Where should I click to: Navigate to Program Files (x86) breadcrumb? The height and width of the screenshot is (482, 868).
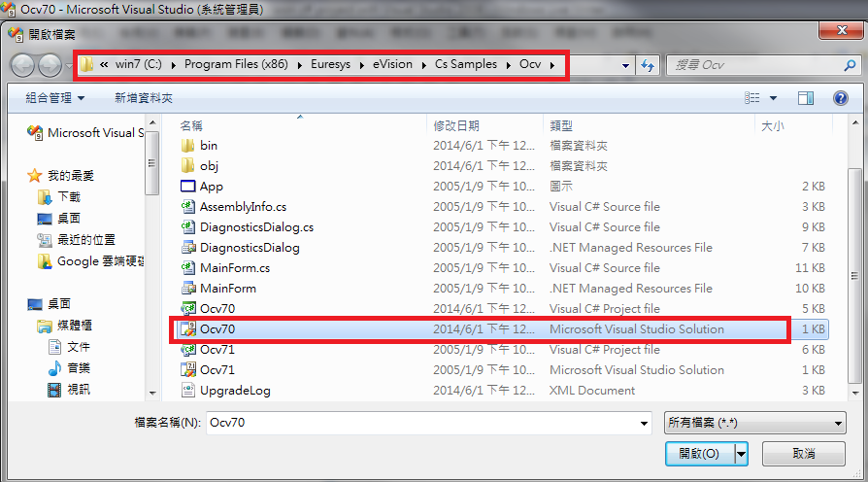click(x=236, y=64)
